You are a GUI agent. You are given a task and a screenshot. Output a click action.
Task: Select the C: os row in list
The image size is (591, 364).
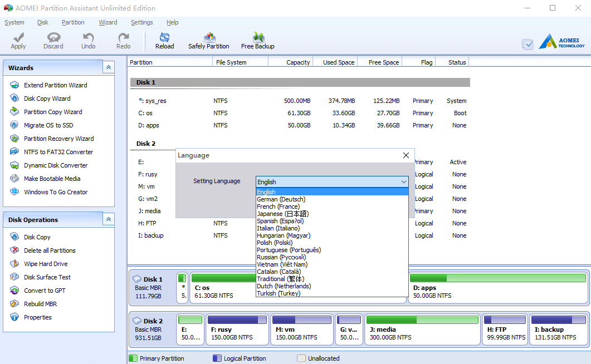pos(300,113)
